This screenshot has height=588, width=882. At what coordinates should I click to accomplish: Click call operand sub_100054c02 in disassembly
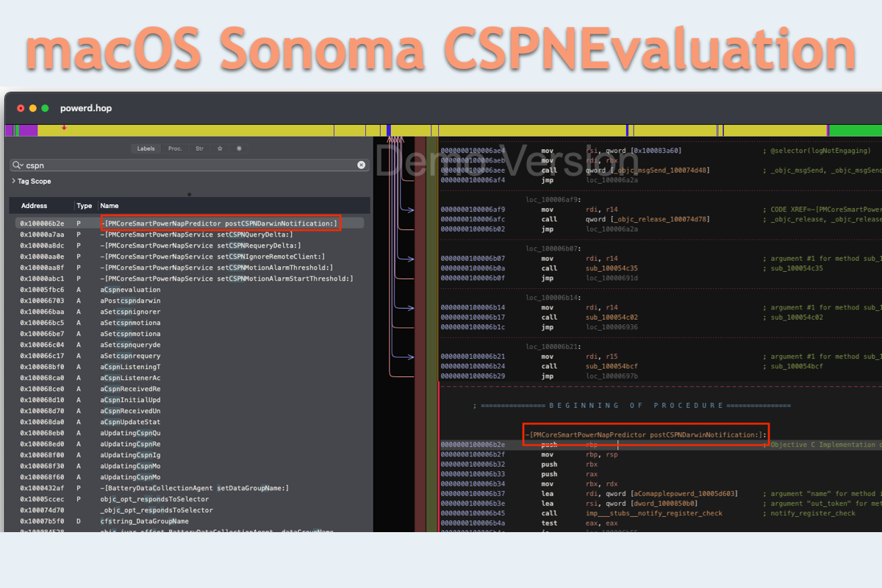click(x=612, y=318)
